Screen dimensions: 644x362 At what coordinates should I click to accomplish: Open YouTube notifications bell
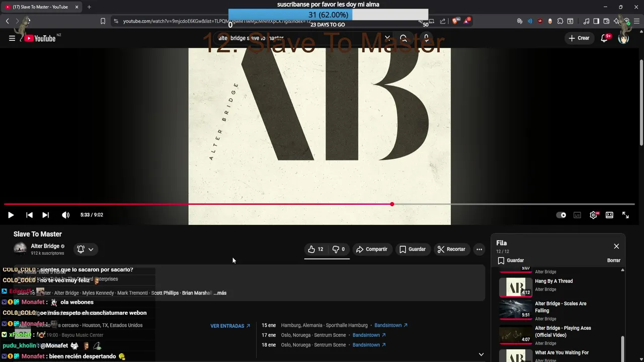(604, 38)
